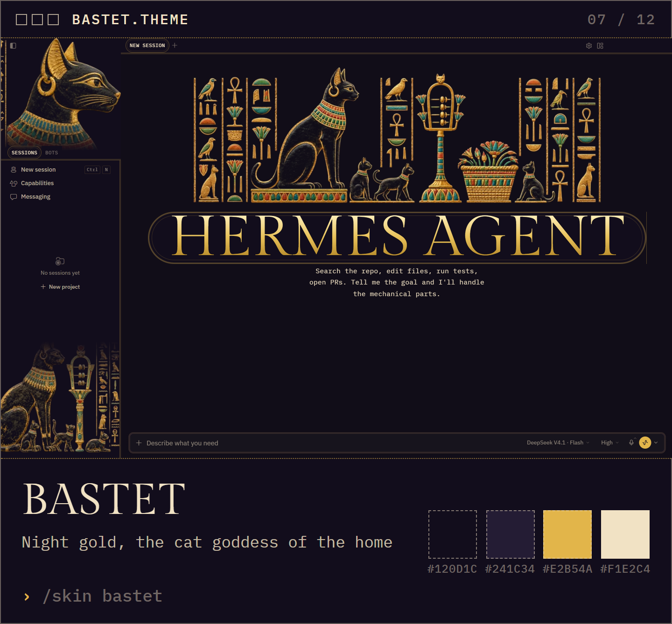Pick the #241C34 purple swatch
This screenshot has width=672, height=624.
click(x=511, y=534)
